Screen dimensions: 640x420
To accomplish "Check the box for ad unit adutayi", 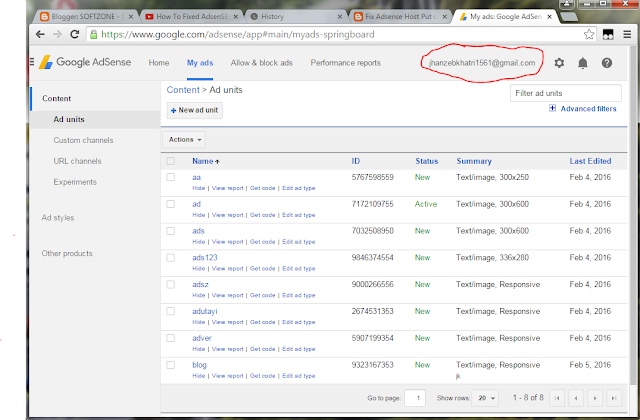I will click(x=171, y=311).
